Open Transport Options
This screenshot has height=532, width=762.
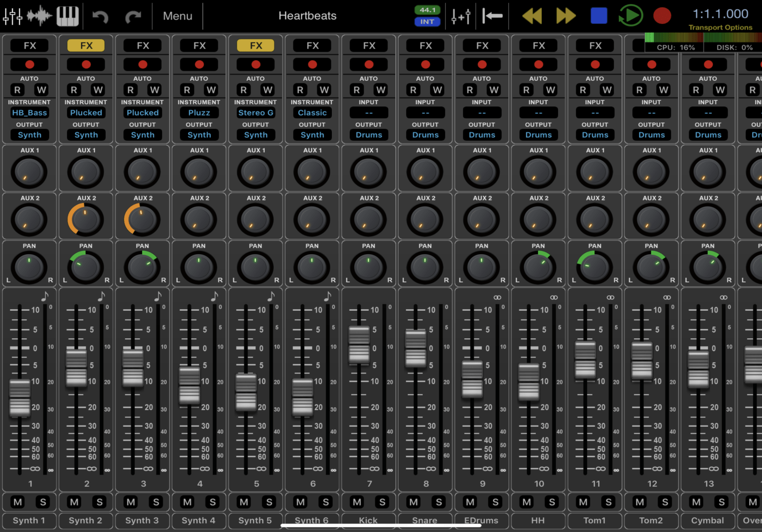click(721, 28)
